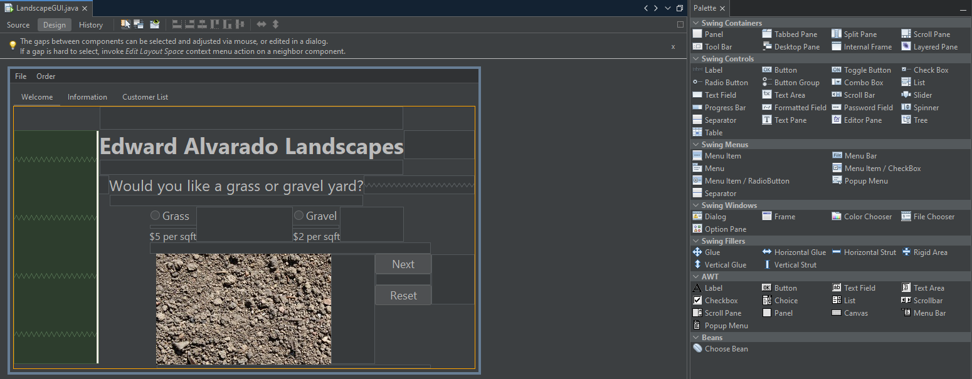The image size is (972, 379).
Task: Switch to the History view
Action: [91, 25]
